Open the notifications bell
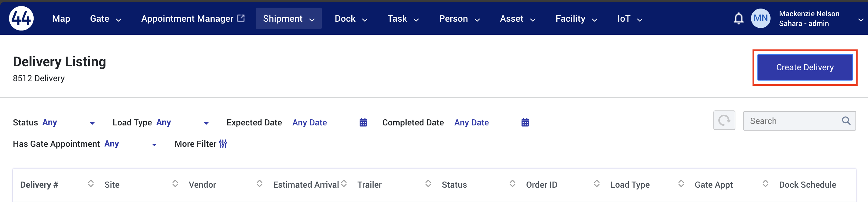The height and width of the screenshot is (202, 868). pos(738,18)
